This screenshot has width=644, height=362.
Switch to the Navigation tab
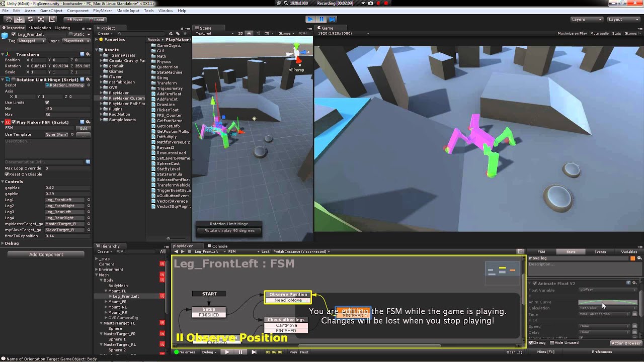click(40, 28)
